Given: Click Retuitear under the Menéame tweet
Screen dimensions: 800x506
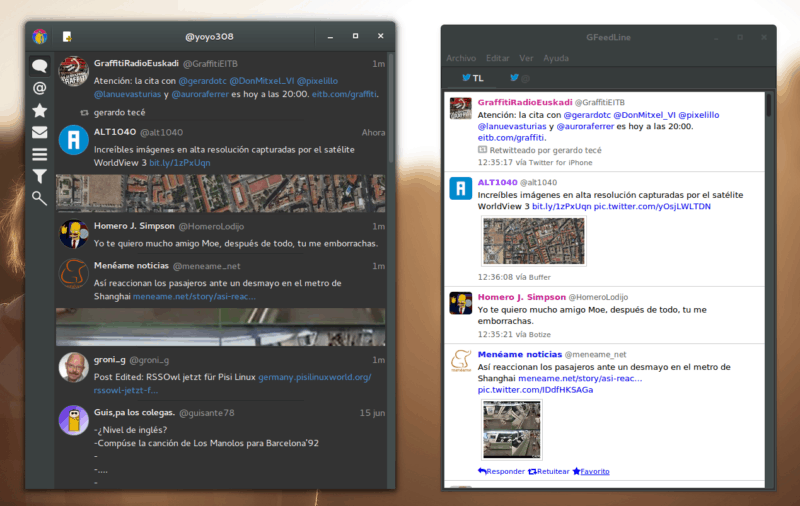Looking at the screenshot, I should point(548,471).
